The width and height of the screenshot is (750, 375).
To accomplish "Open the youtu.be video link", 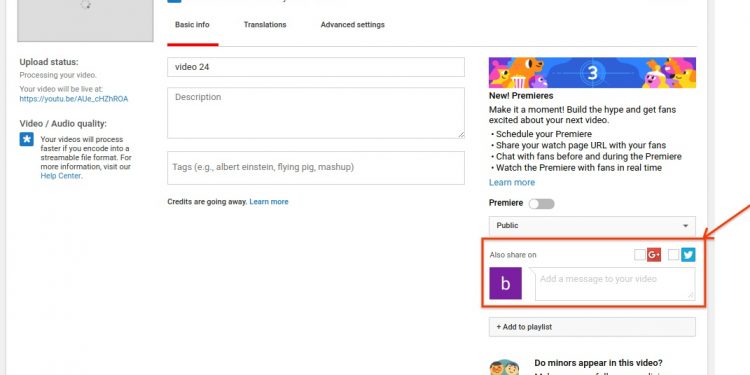I will pyautogui.click(x=74, y=99).
